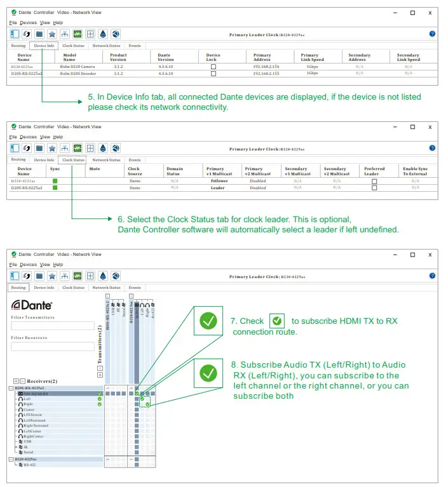Toggle filter pane icon in Routing window toolbar
Screen dimensions: 448x487
coord(15,276)
